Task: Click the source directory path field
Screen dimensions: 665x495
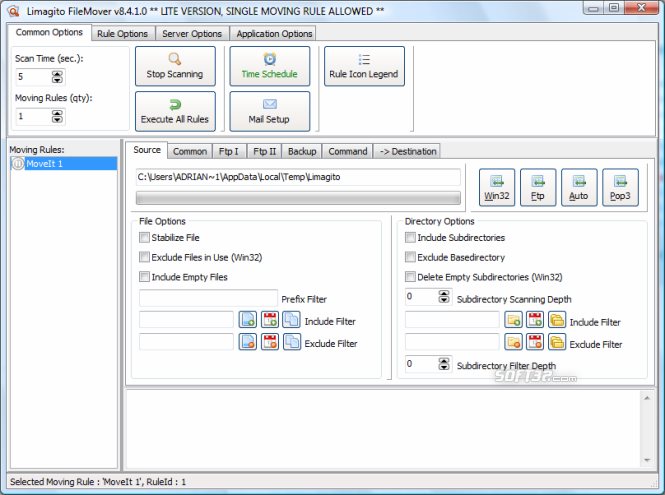Action: coord(298,177)
